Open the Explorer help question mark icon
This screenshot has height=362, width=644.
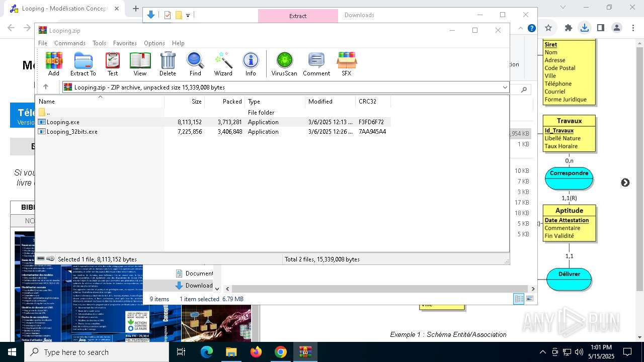tap(531, 28)
